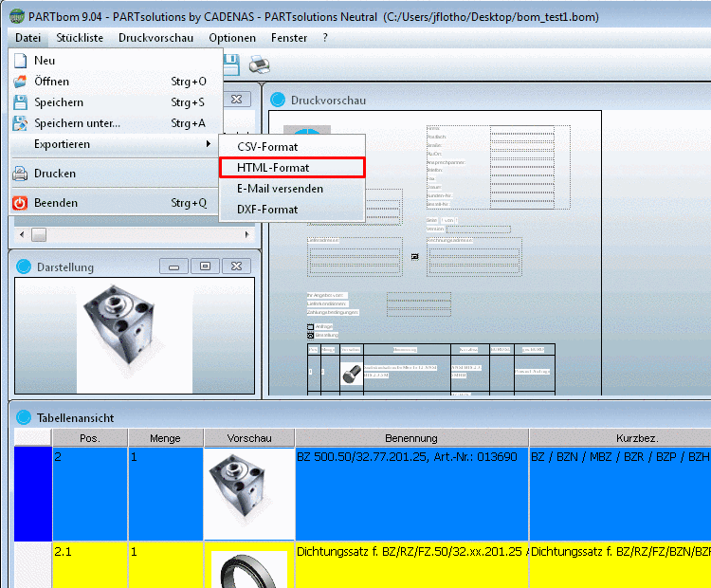Image resolution: width=711 pixels, height=588 pixels.
Task: Select HTML-Format export option
Action: pos(292,168)
